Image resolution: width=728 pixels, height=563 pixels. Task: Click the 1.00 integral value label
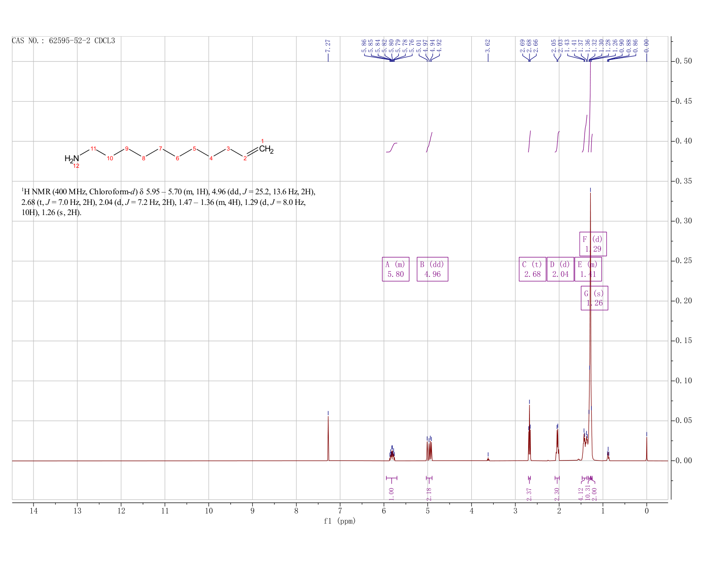point(391,494)
